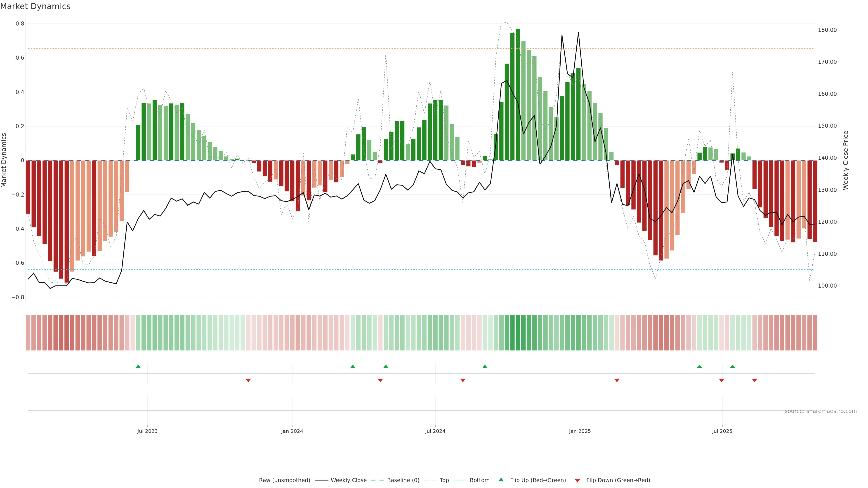Toggle the Baseline (0) legend entry

point(403,480)
